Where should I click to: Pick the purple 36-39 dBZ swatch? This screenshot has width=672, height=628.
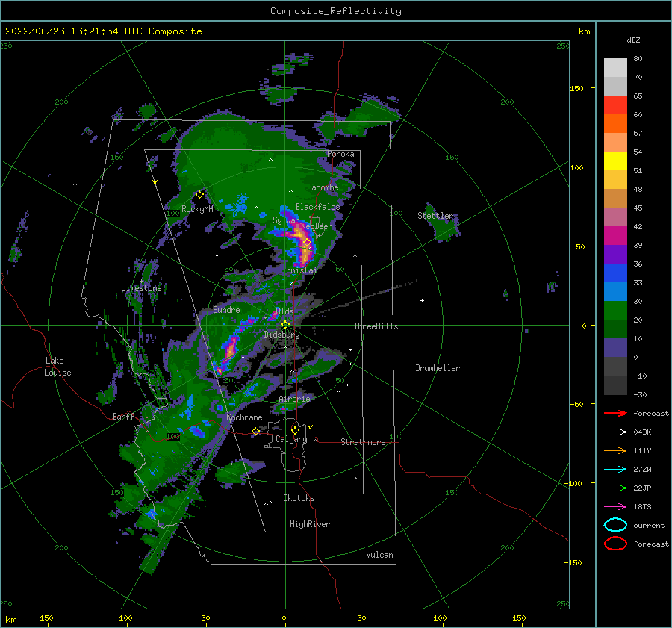click(x=615, y=255)
